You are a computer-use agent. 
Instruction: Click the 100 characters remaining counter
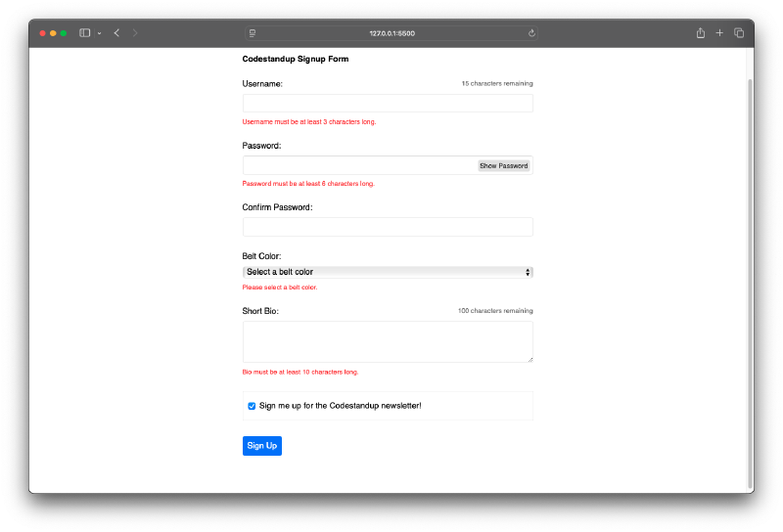495,310
